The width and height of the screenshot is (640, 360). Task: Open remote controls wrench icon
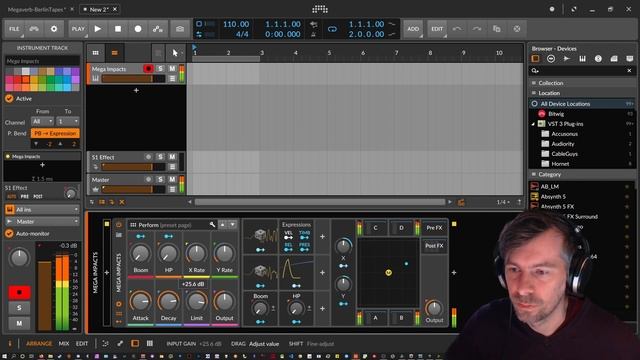click(212, 225)
